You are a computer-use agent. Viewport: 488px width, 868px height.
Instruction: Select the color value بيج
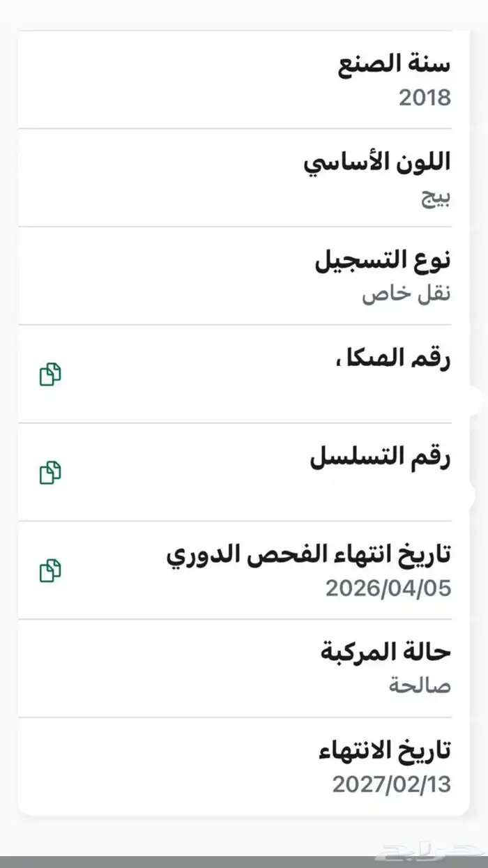436,198
